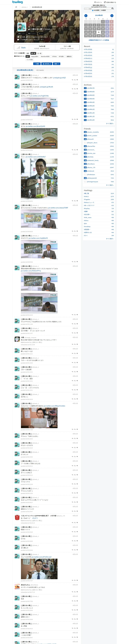Select AND検索 radio button
This screenshot has height=644, width=129.
point(92,11)
